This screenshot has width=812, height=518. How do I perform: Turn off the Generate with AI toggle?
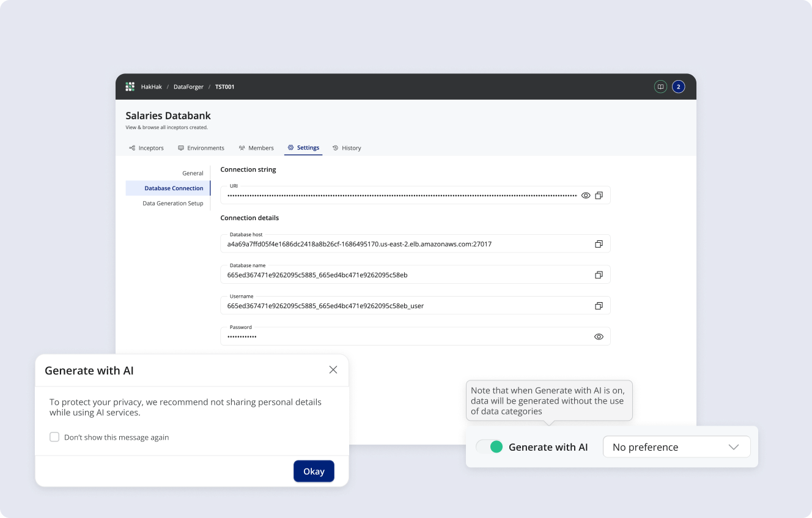click(490, 447)
